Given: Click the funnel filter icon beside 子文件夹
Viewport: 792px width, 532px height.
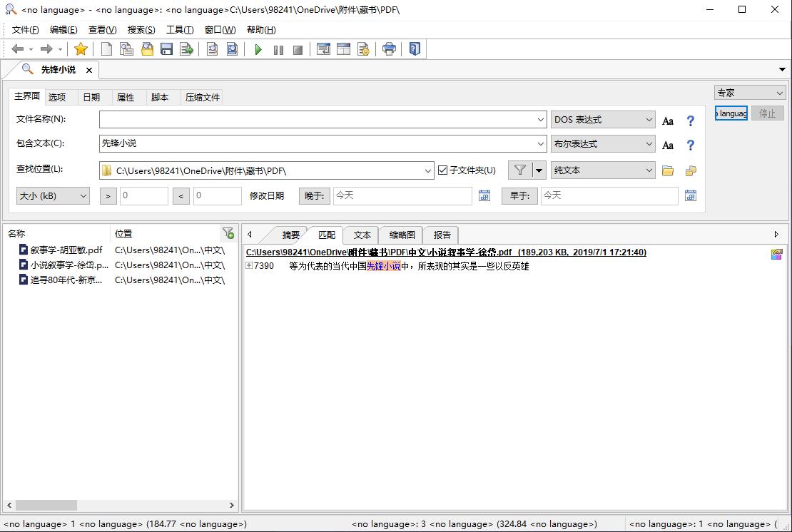Looking at the screenshot, I should pos(520,170).
